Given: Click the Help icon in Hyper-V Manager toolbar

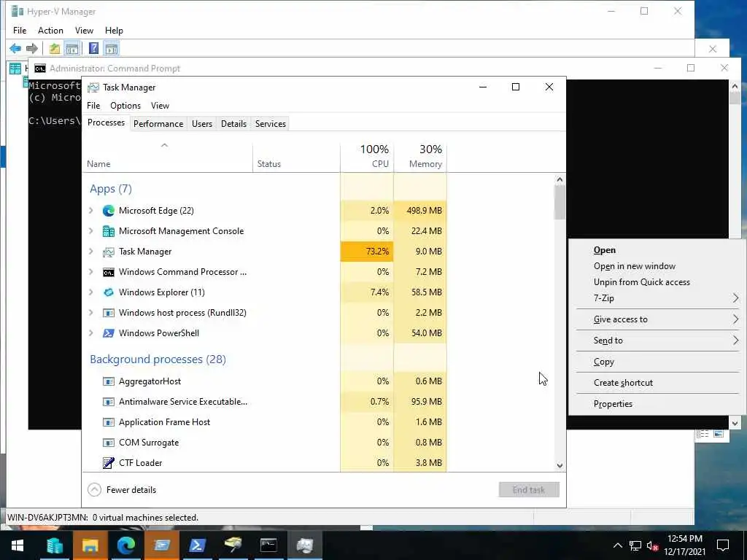Looking at the screenshot, I should pyautogui.click(x=94, y=48).
